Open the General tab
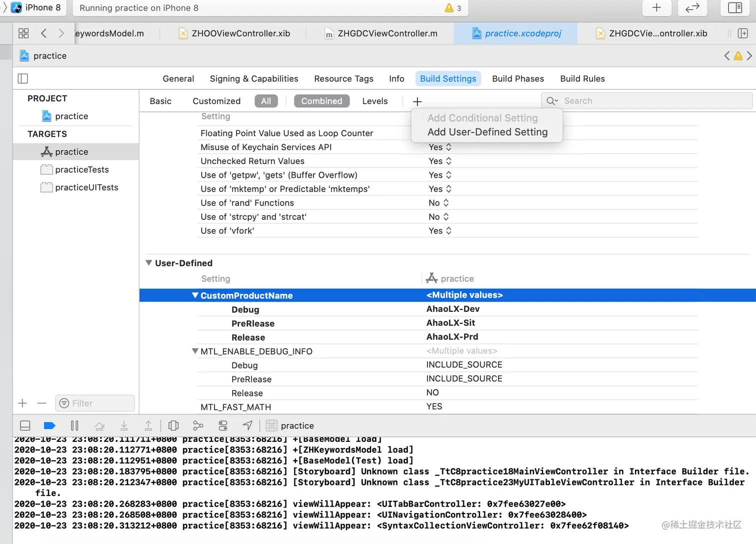This screenshot has width=756, height=544. 178,79
